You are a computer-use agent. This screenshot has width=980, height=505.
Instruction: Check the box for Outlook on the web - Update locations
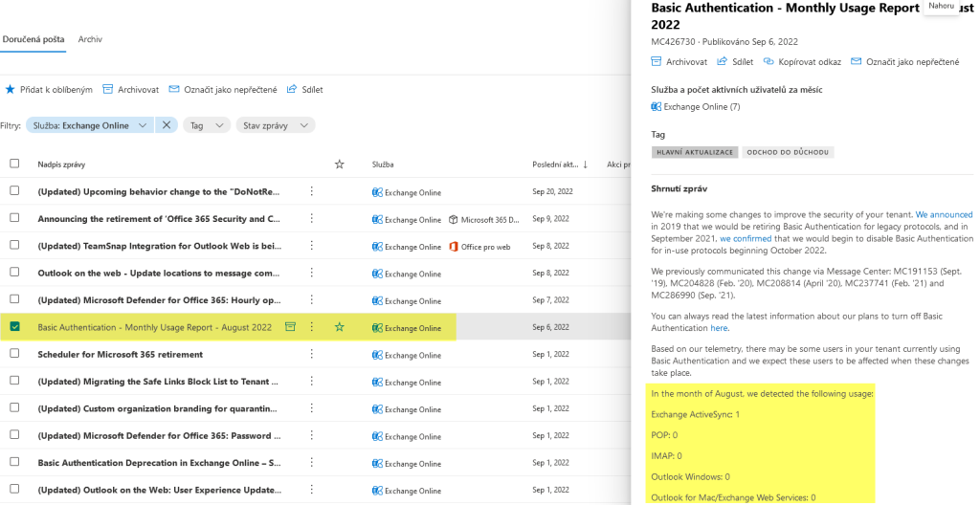14,272
